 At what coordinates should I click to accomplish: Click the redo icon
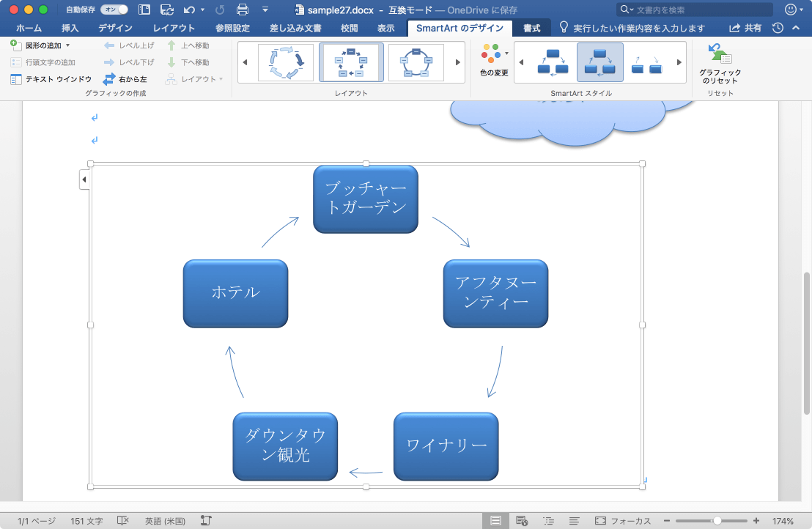220,10
